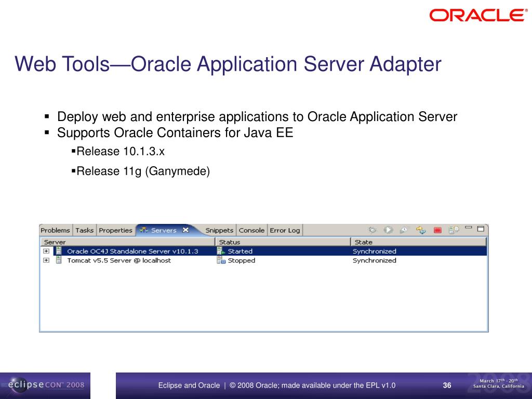Click the Oracle logo
532x399 pixels.
[478, 15]
